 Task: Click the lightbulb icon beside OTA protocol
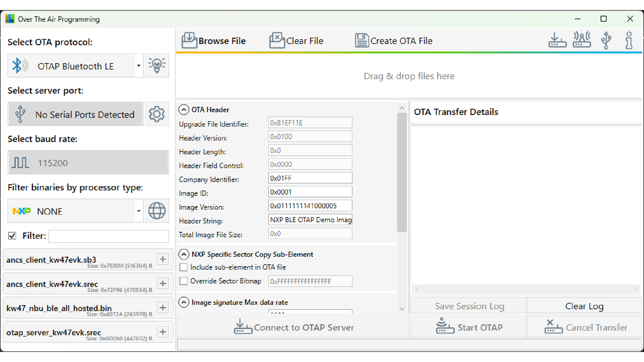[x=157, y=65]
